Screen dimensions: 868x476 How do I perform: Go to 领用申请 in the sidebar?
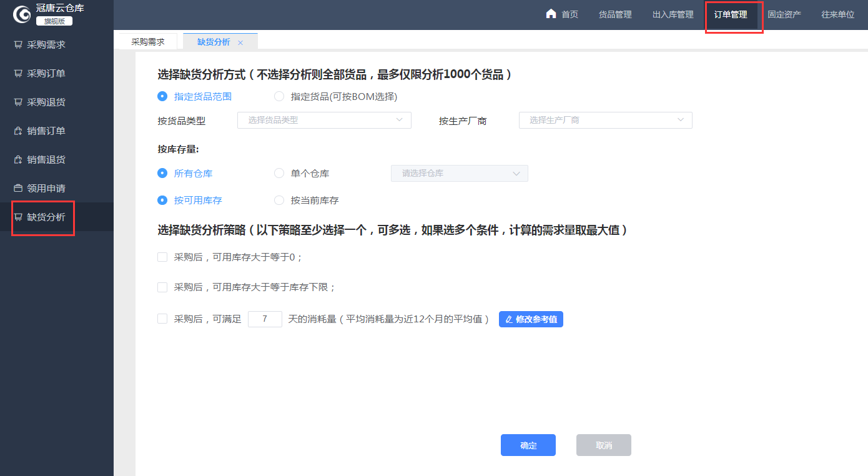[x=57, y=189]
